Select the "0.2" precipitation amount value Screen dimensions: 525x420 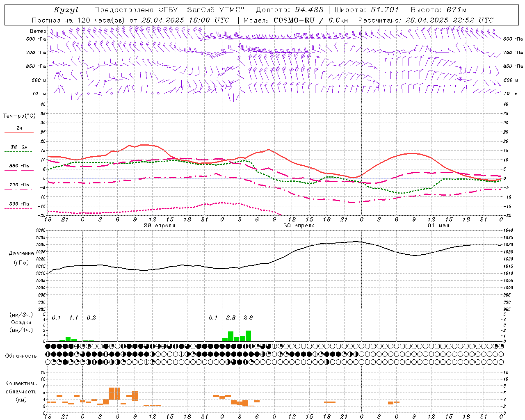(x=91, y=318)
